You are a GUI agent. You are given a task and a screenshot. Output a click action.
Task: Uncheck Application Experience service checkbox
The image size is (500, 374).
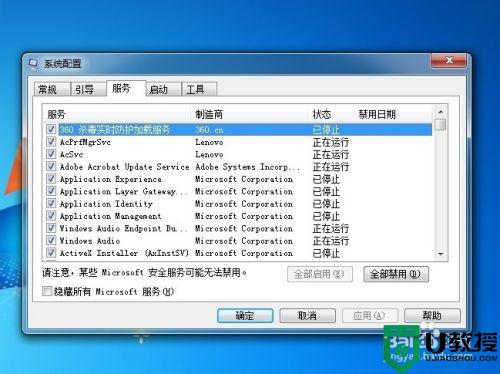click(x=51, y=179)
